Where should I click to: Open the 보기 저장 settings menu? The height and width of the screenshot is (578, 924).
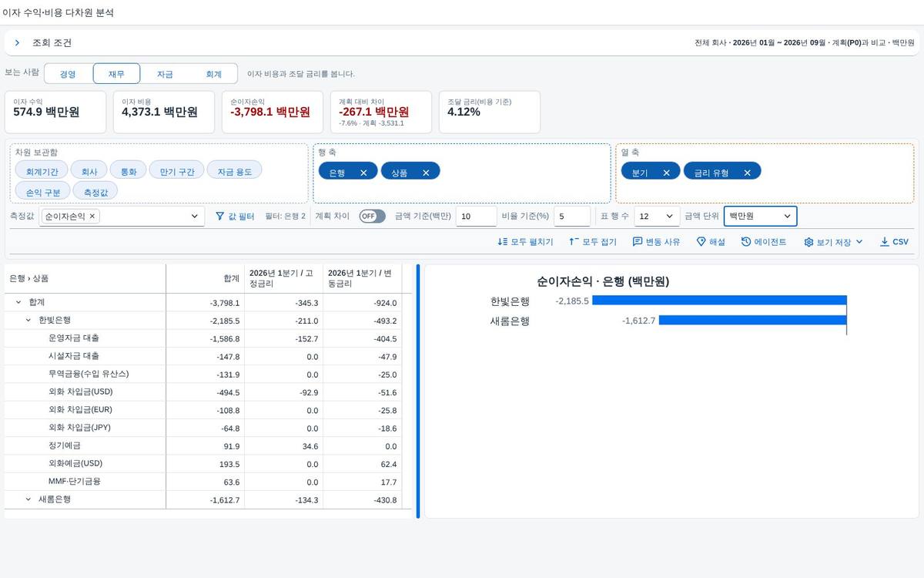tap(833, 242)
